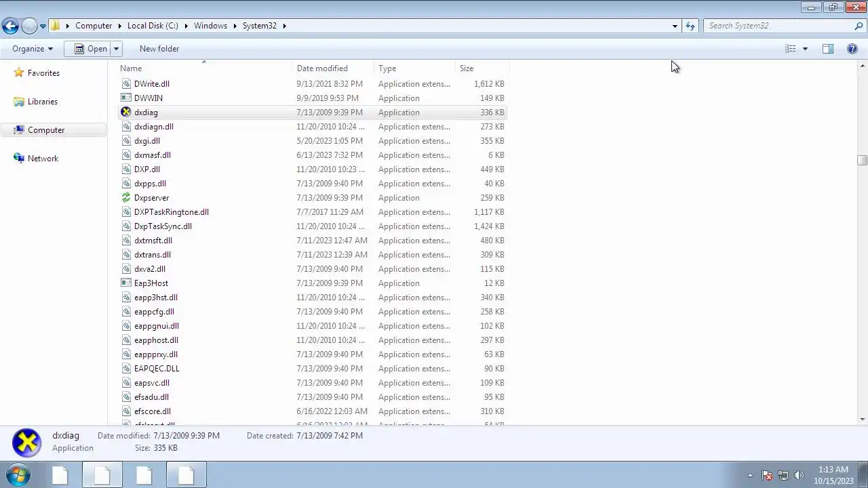Open the Organize menu
This screenshot has width=868, height=488.
click(x=32, y=49)
